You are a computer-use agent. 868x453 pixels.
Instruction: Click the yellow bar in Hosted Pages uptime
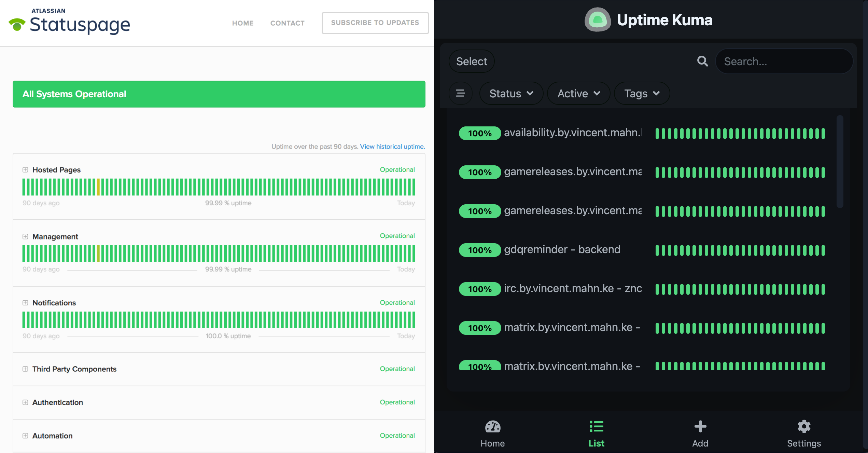pos(98,187)
